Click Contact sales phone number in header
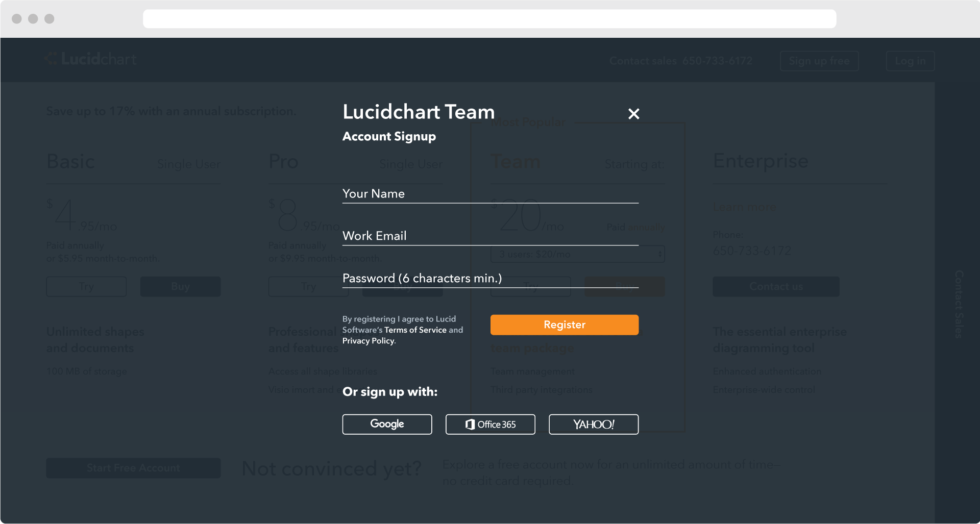This screenshot has width=980, height=524. pyautogui.click(x=717, y=61)
